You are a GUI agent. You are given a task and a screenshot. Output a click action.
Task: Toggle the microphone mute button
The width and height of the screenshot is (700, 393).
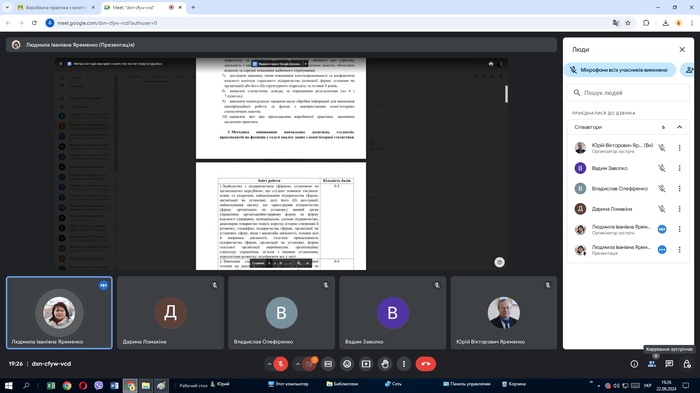[280, 364]
